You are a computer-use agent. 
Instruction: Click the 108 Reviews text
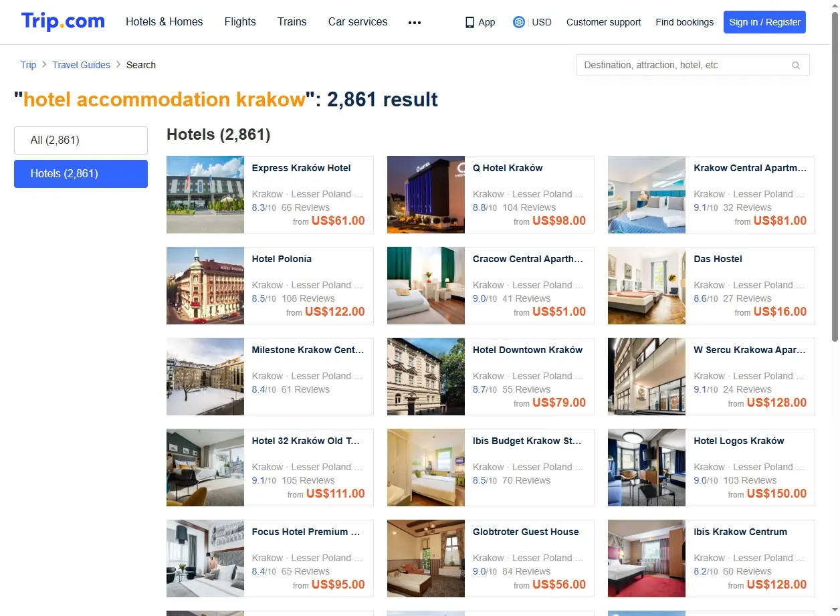pyautogui.click(x=308, y=298)
